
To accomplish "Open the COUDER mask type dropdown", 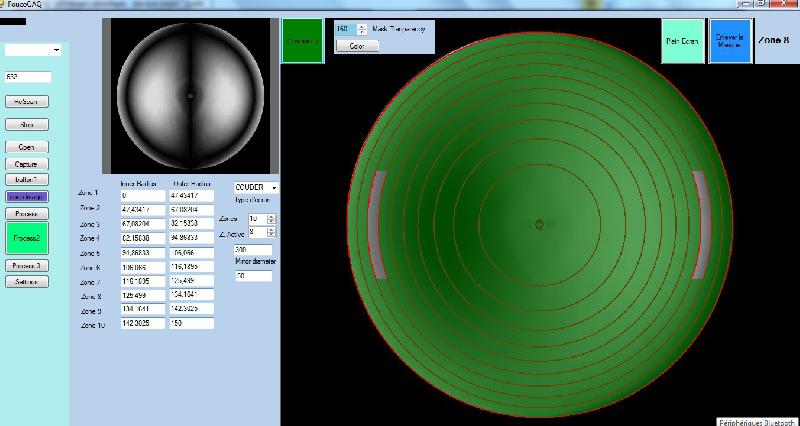I will click(257, 188).
